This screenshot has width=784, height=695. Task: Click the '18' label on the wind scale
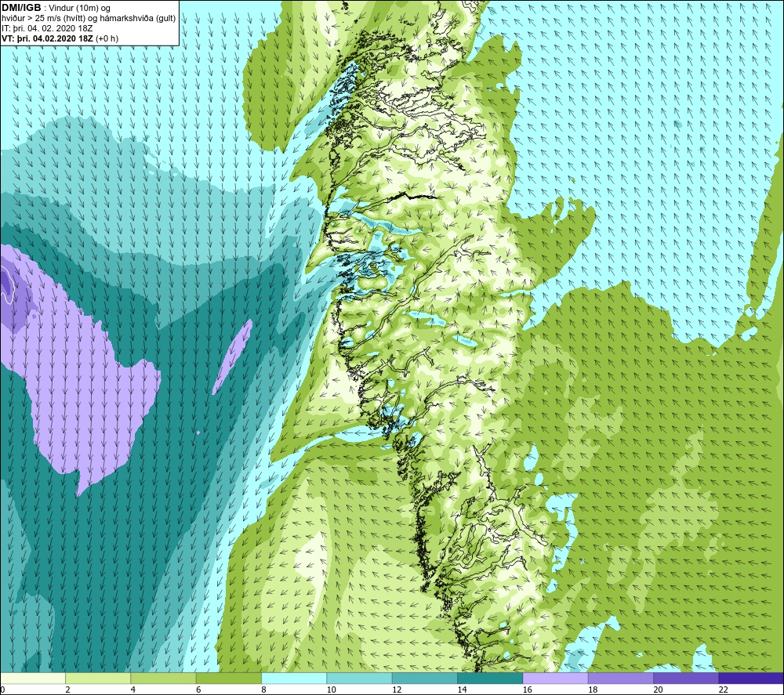tap(593, 690)
